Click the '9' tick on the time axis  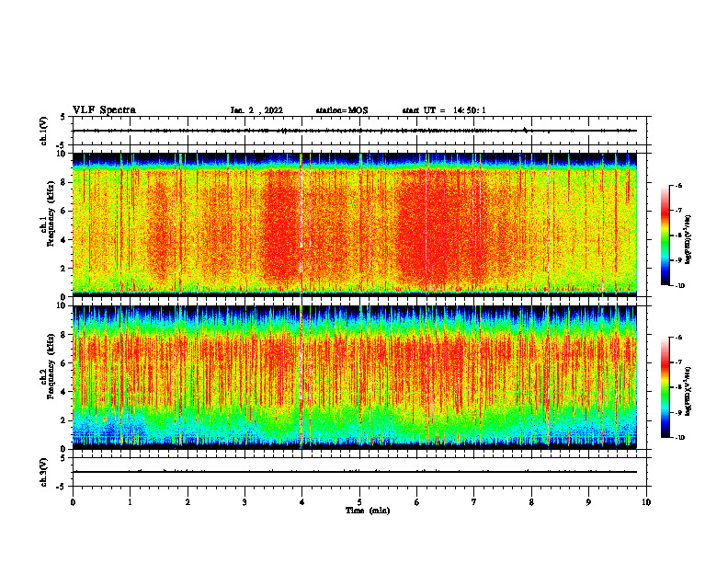[588, 502]
